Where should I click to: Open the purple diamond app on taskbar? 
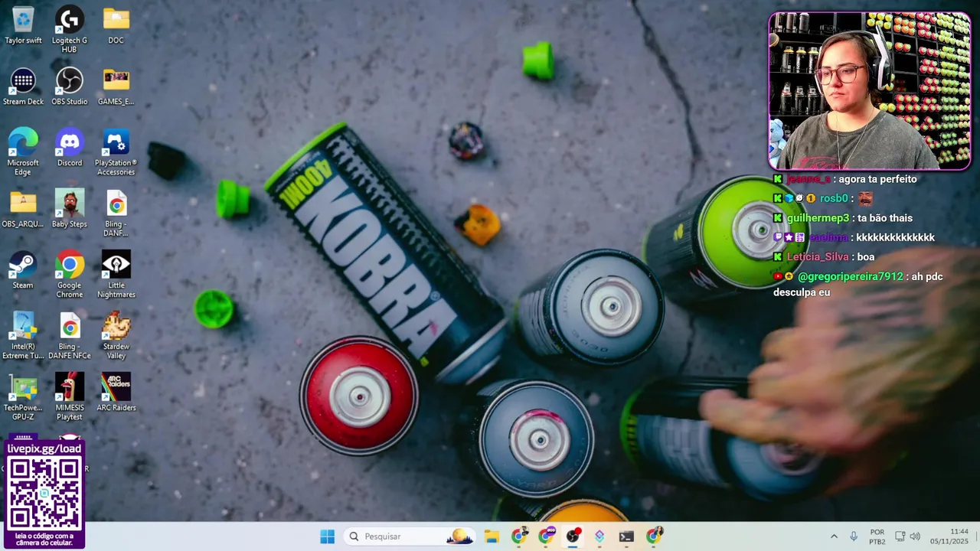point(599,536)
